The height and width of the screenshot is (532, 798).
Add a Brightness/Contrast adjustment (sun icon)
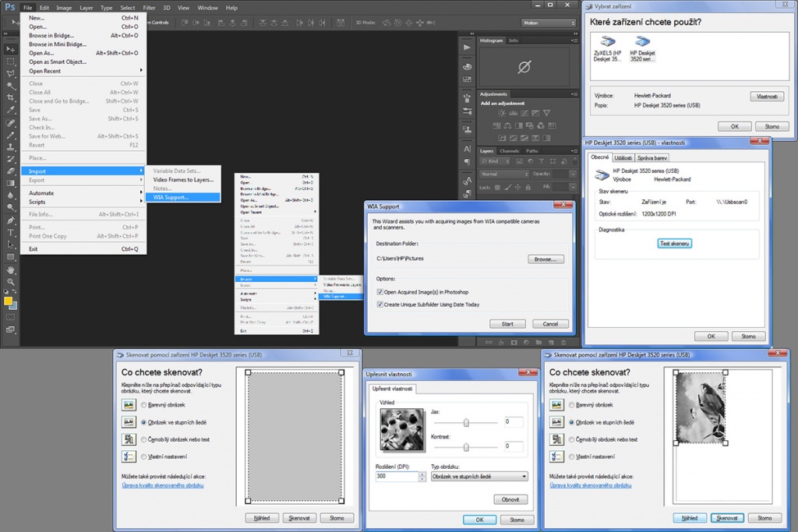(x=502, y=113)
